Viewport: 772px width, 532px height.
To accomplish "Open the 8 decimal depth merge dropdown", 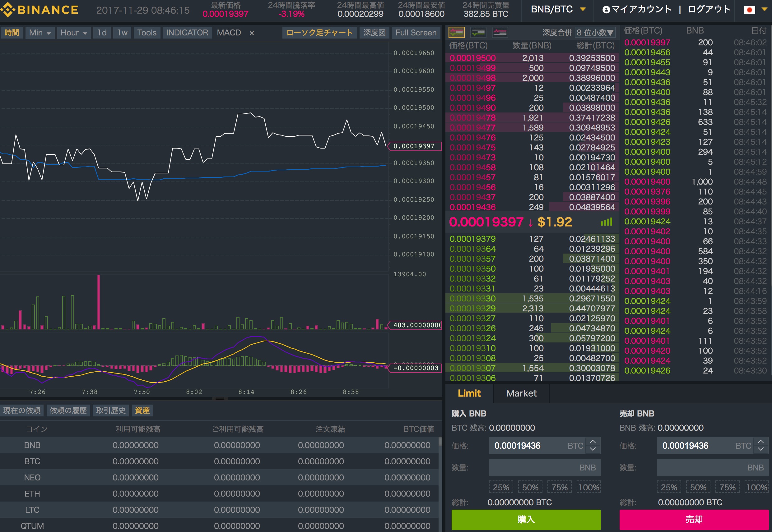I will [595, 32].
